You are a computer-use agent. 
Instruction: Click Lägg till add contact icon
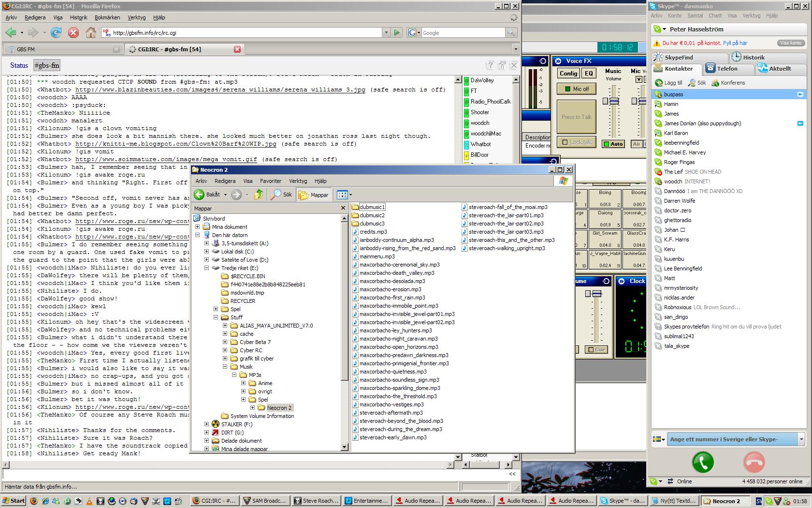pyautogui.click(x=668, y=83)
